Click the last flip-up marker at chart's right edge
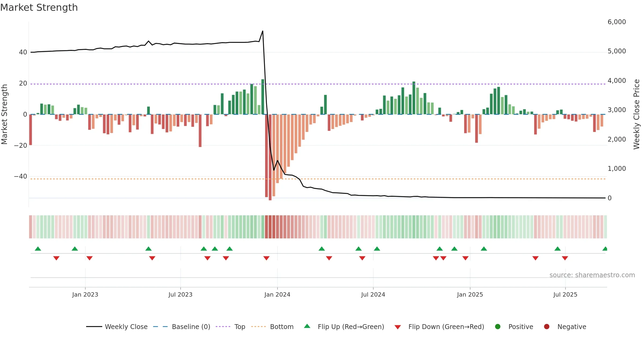The height and width of the screenshot is (362, 644). point(605,249)
